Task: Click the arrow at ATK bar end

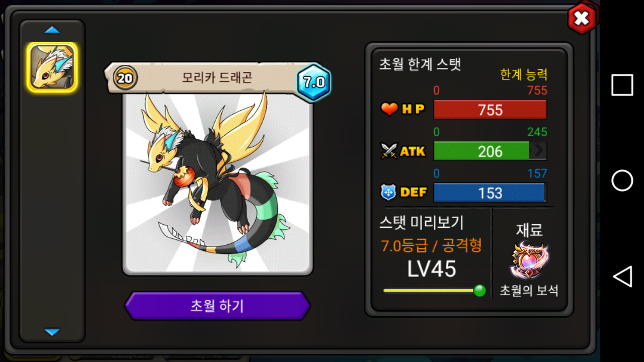Action: pos(538,151)
